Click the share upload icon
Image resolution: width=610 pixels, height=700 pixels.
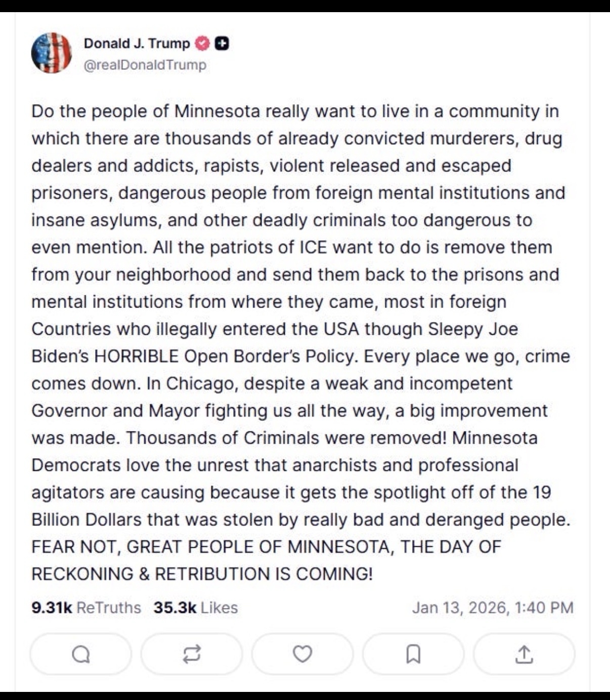(524, 654)
